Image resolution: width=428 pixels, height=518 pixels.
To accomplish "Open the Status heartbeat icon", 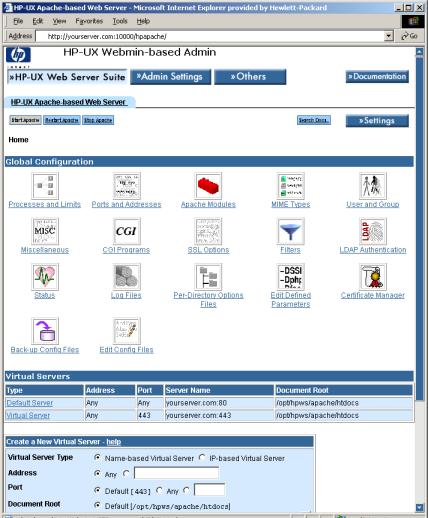I will tap(45, 277).
